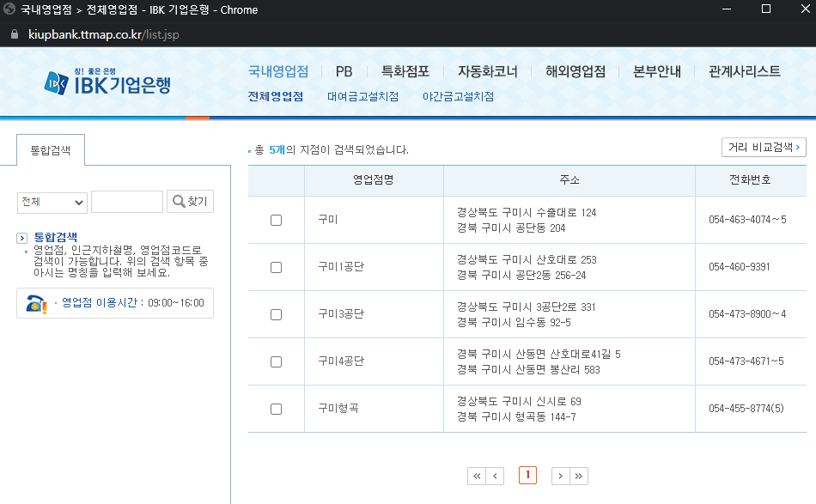Click the Chrome globe icon in title bar
The height and width of the screenshot is (504, 816).
[9, 9]
